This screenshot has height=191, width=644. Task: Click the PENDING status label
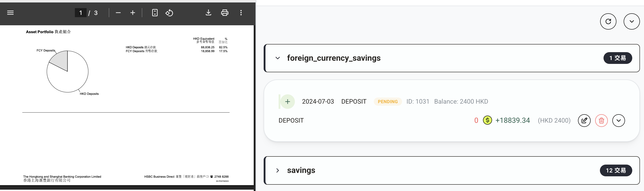(x=388, y=101)
